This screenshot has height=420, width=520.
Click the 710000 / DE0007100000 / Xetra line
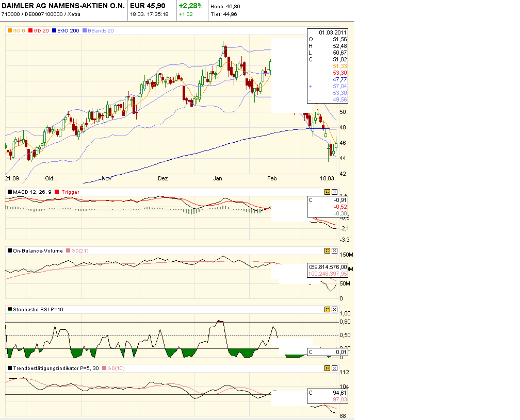41,14
